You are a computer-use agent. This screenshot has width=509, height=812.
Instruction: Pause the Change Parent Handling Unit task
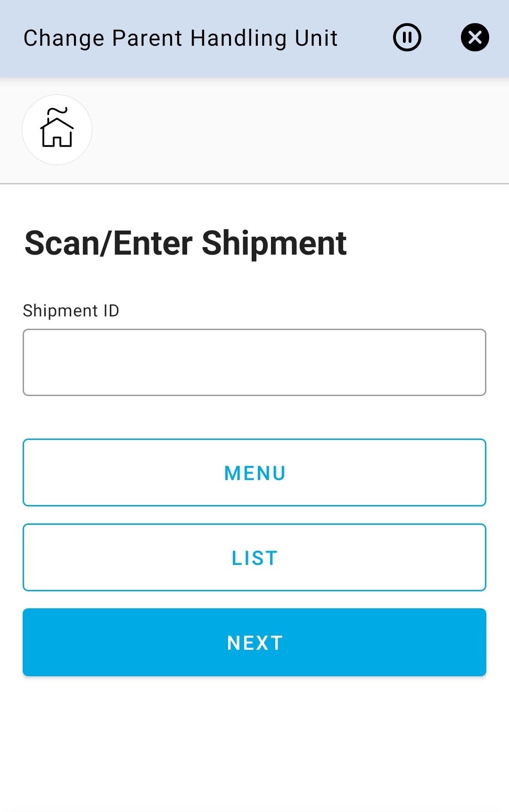[407, 37]
